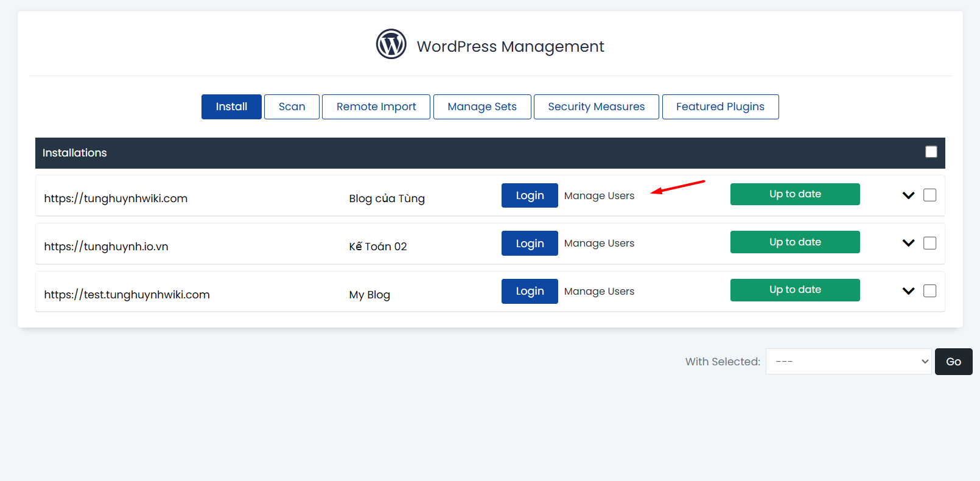Click the WordPress logo icon
This screenshot has width=980, height=481.
tap(391, 44)
